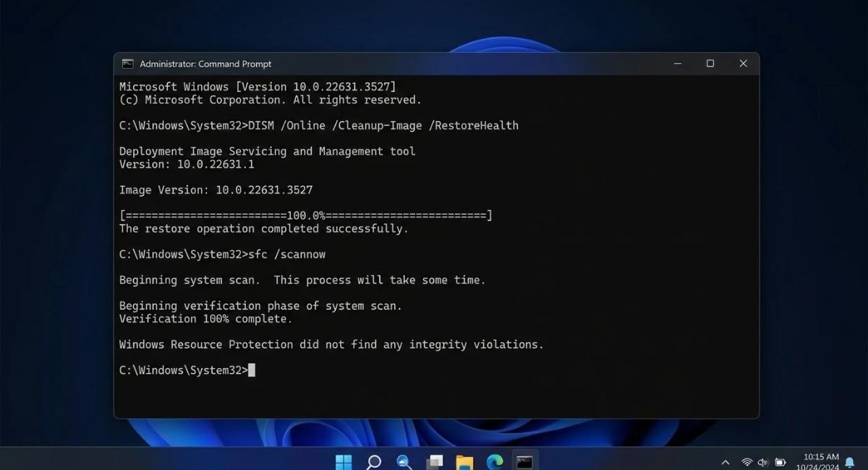Click the DISM /Online /Cleanup-Image /RestoreHealth line
The width and height of the screenshot is (868, 470).
(x=319, y=125)
